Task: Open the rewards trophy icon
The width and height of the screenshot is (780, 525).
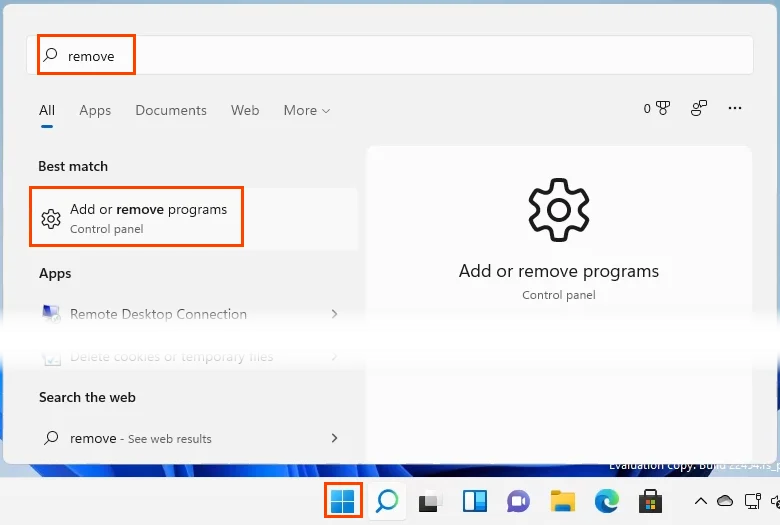Action: coord(663,108)
